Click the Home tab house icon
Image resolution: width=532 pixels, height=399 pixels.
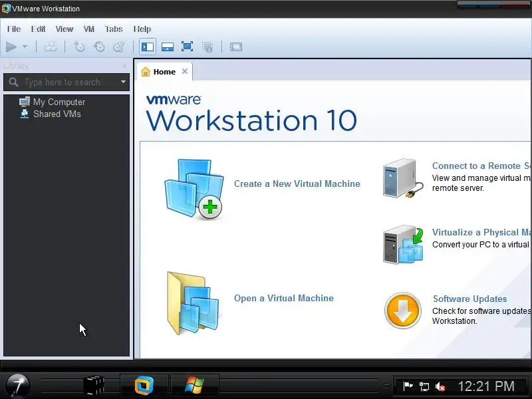pos(146,72)
